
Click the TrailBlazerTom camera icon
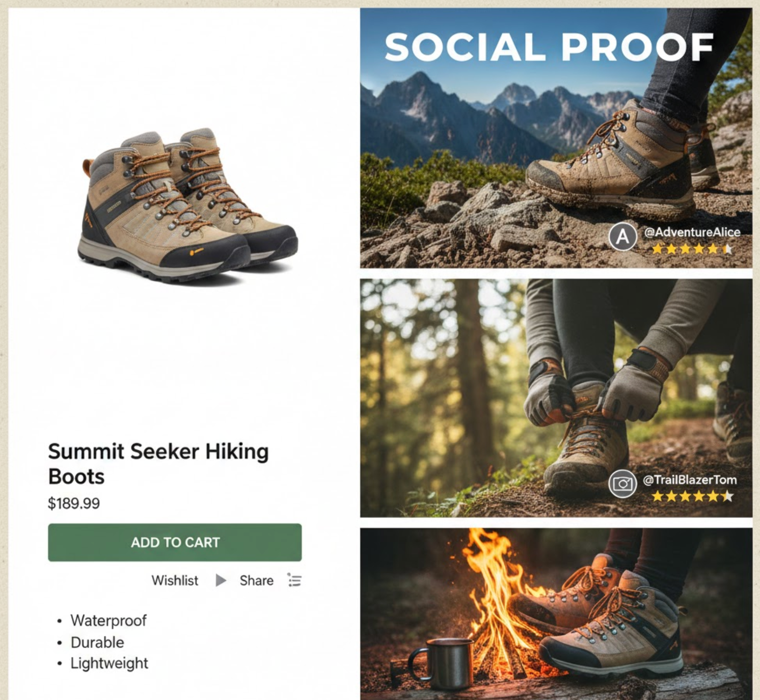point(622,483)
